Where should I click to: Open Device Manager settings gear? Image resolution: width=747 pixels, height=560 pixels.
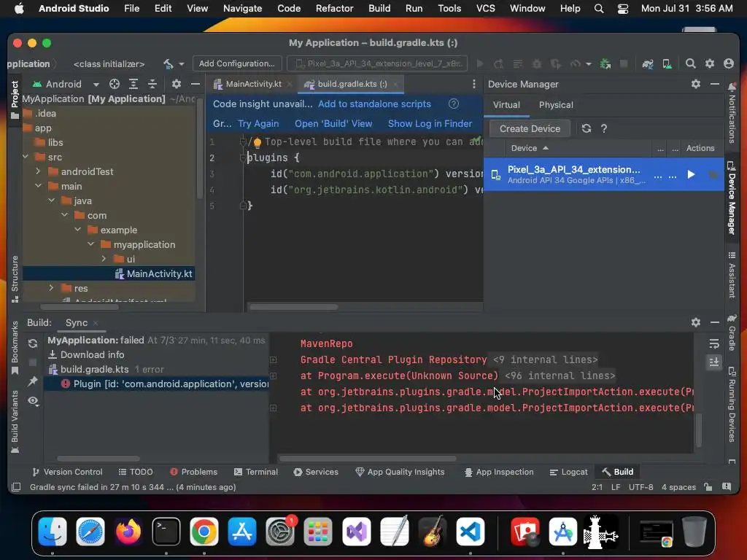coord(696,85)
